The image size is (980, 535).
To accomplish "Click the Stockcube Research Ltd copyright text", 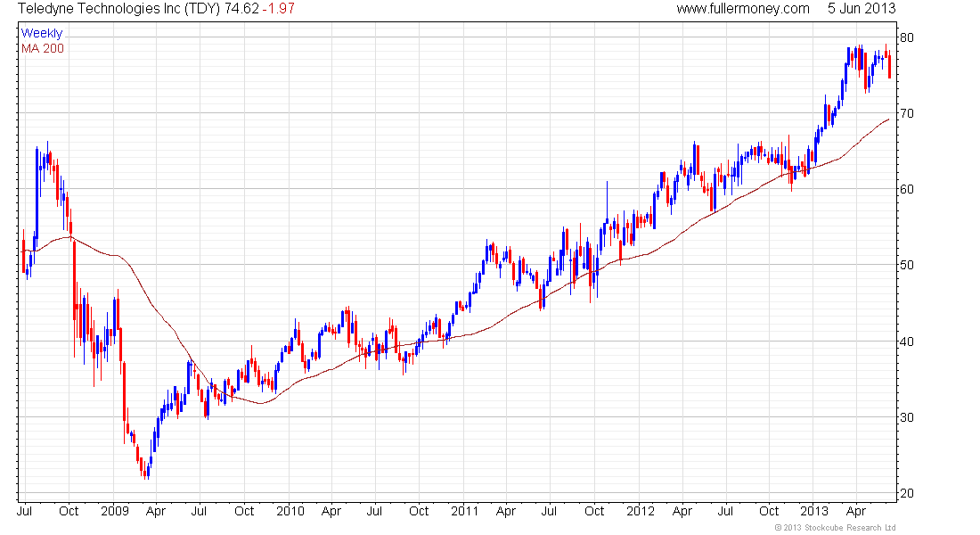I will [835, 528].
